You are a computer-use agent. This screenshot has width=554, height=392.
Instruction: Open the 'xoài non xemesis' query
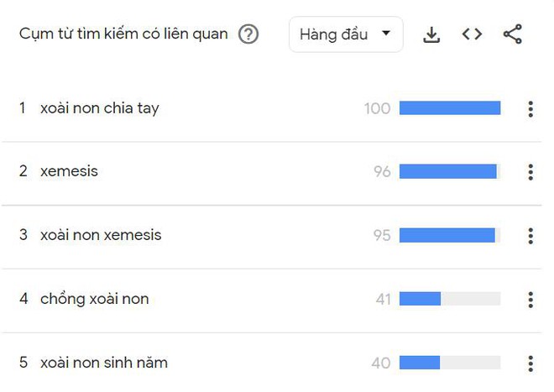coord(101,235)
